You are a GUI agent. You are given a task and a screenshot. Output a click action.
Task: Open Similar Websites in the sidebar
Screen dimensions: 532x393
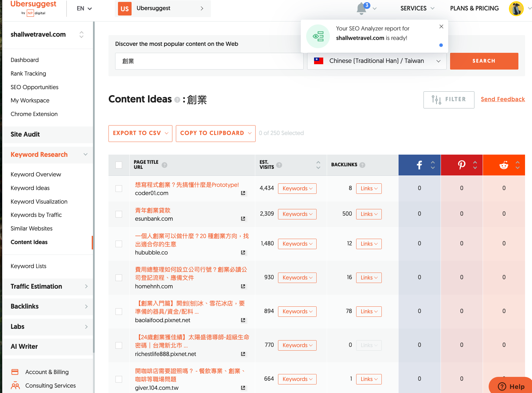(x=32, y=229)
